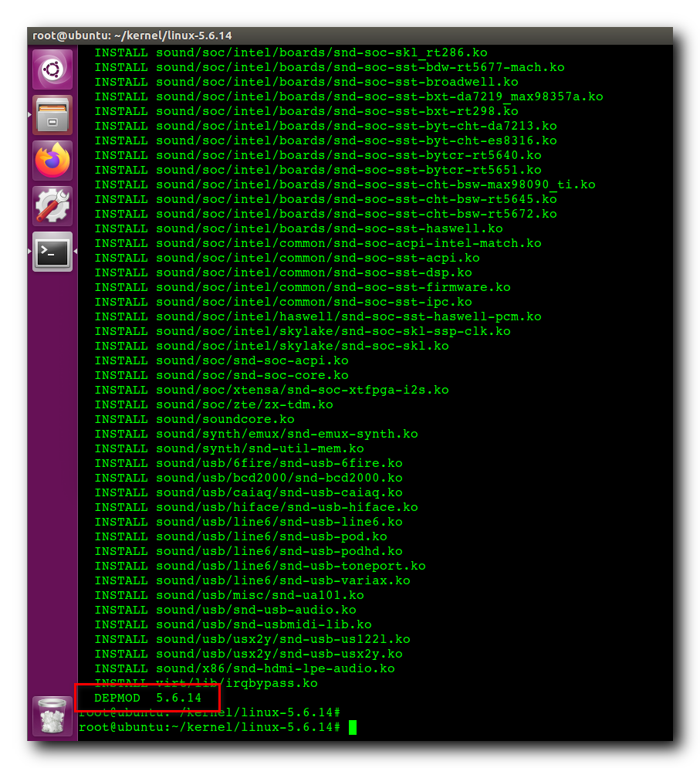Click the line snd-usb-variax.ko
The width and height of the screenshot is (700, 768).
[x=252, y=581]
